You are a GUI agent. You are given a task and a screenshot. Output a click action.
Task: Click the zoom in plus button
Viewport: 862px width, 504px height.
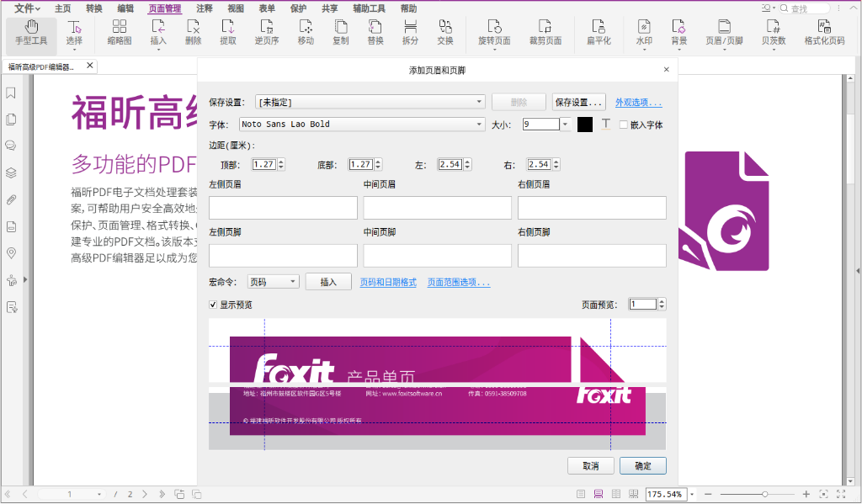(806, 494)
